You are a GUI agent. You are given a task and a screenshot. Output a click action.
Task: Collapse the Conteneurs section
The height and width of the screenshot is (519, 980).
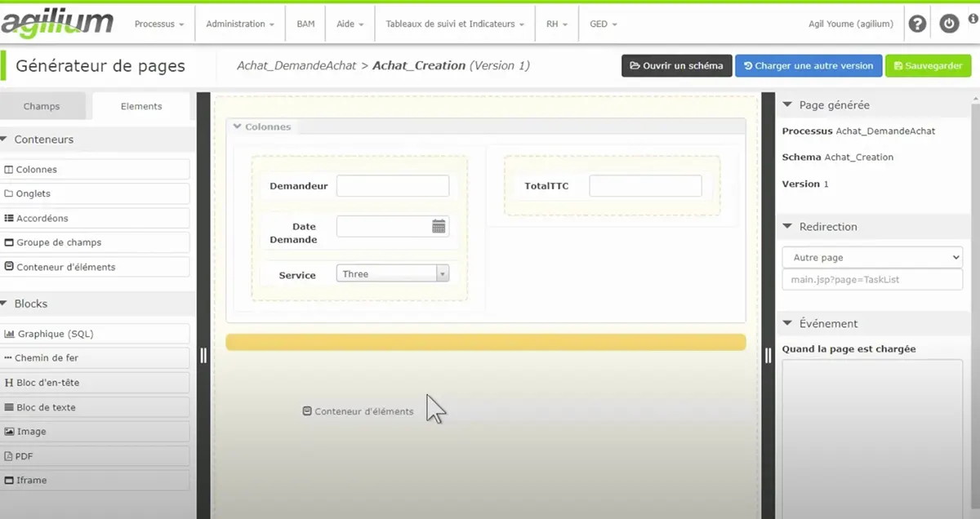pos(5,140)
